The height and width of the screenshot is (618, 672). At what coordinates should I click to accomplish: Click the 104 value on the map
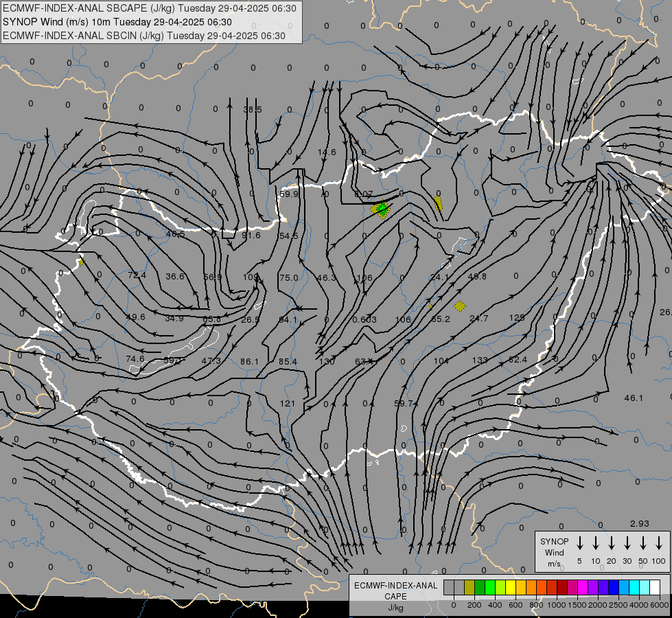pyautogui.click(x=441, y=360)
